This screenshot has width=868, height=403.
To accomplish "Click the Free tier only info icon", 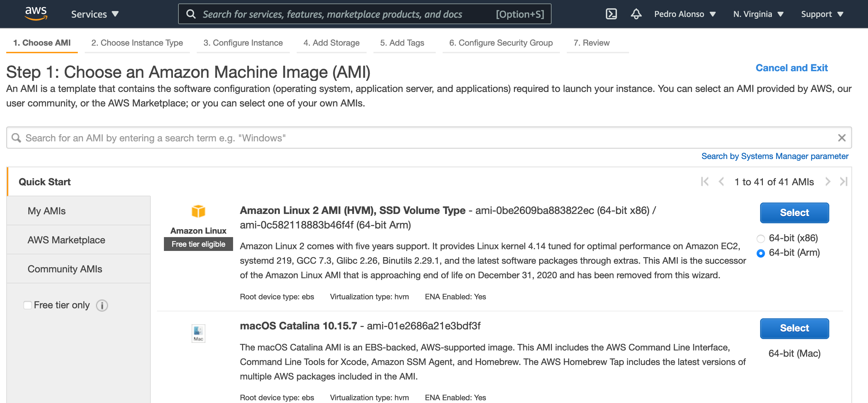I will (x=102, y=306).
